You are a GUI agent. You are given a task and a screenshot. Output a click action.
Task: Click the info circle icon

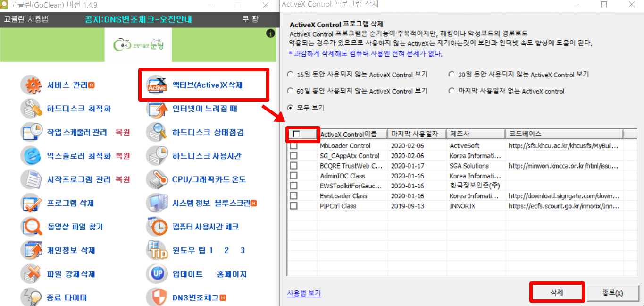(270, 34)
